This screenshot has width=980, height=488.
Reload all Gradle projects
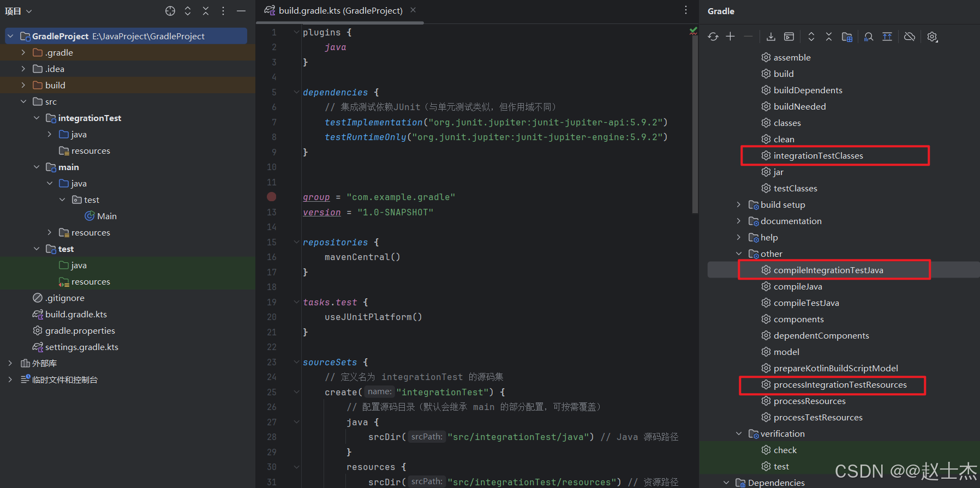click(x=713, y=37)
